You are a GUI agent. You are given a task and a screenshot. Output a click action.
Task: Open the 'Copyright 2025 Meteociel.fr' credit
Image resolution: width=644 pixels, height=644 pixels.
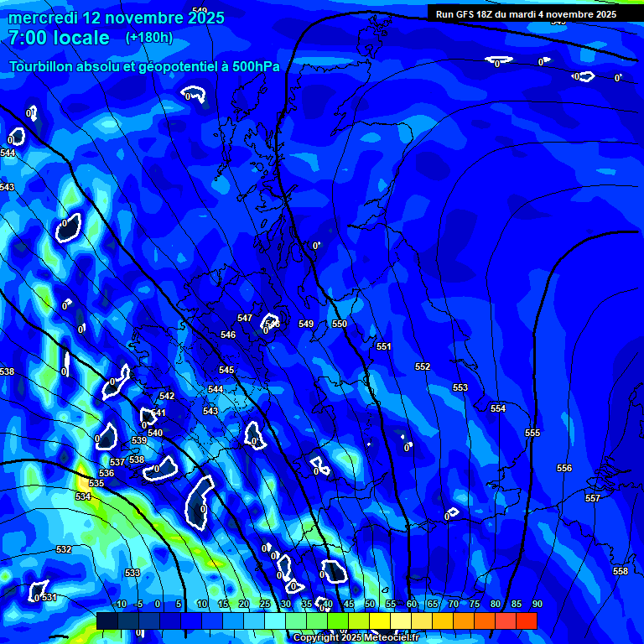click(356, 637)
